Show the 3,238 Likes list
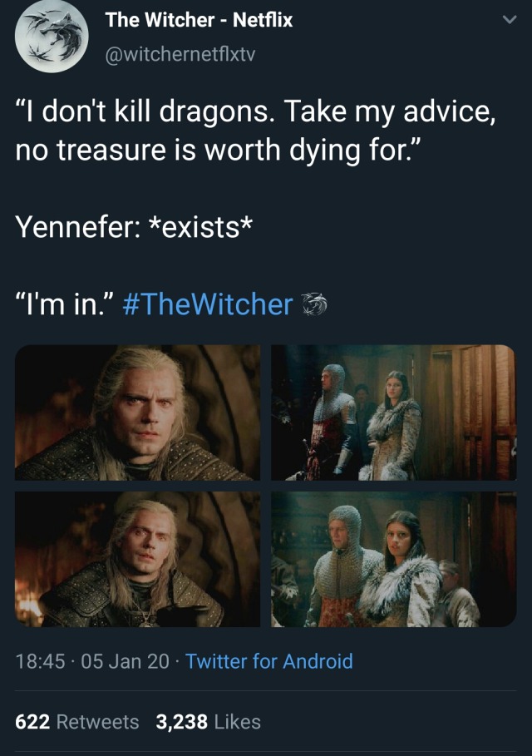 (x=208, y=722)
